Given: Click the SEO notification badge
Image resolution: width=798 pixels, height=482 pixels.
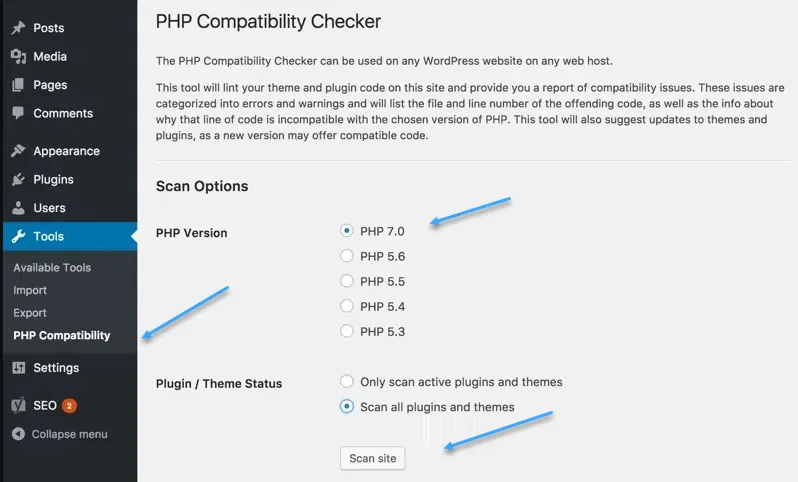Looking at the screenshot, I should (x=69, y=406).
